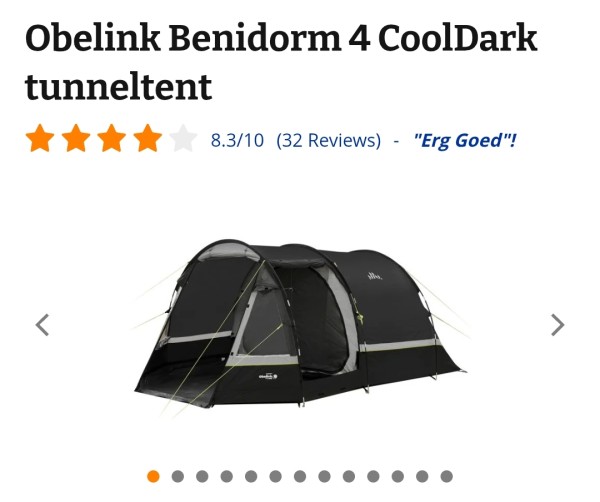
Task: Jump to the ninth carousel dot
Action: (x=349, y=476)
